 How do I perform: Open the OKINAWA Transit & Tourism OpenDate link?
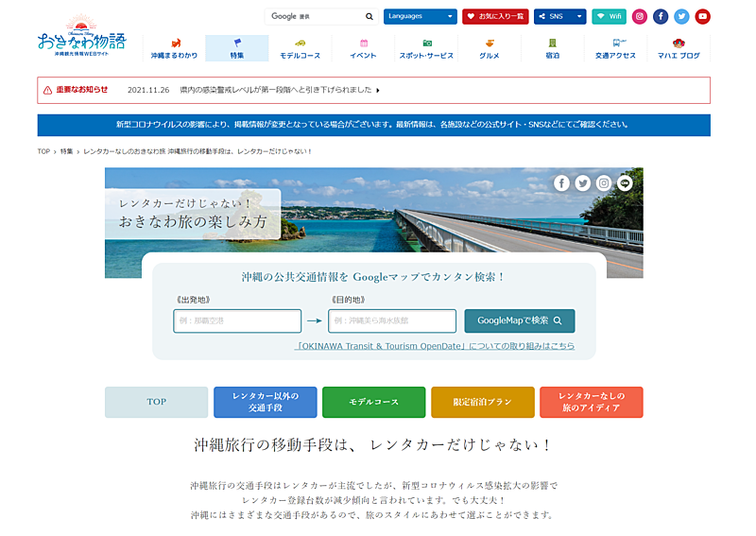click(x=435, y=346)
